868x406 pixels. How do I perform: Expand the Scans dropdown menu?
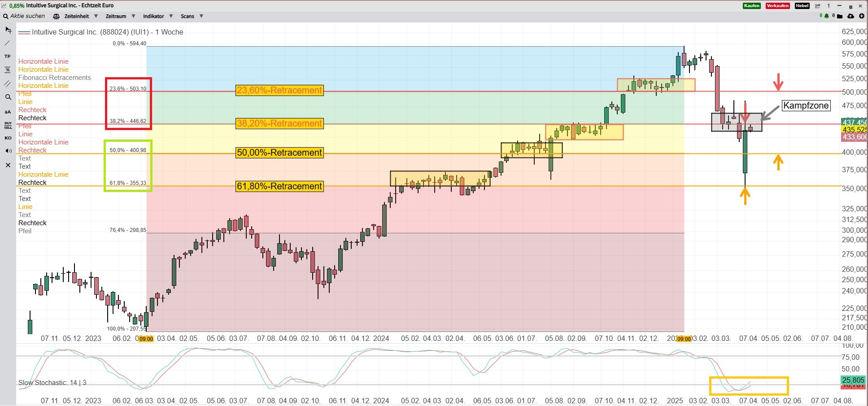tap(192, 16)
